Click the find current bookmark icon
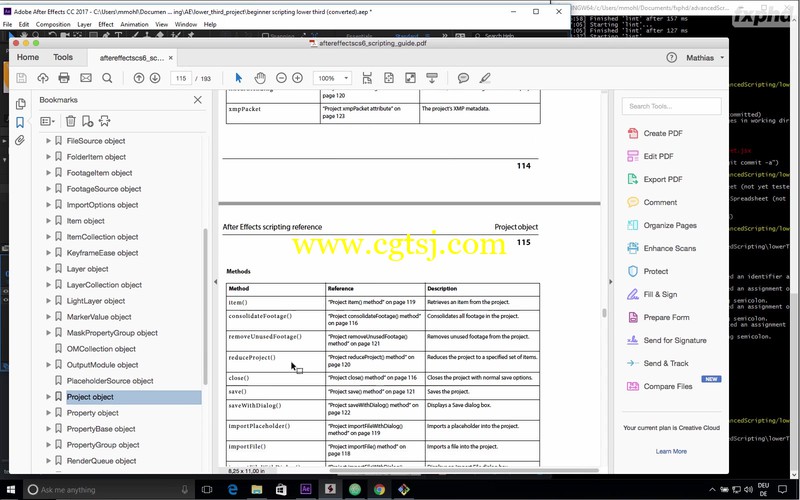Image resolution: width=800 pixels, height=500 pixels. [x=105, y=121]
